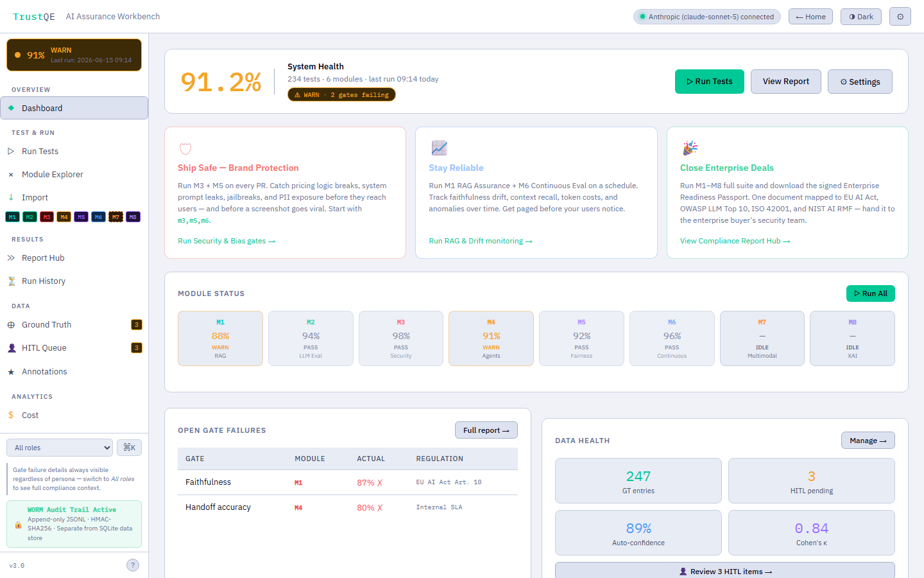Select the M7 module chip in sidebar

tap(116, 217)
